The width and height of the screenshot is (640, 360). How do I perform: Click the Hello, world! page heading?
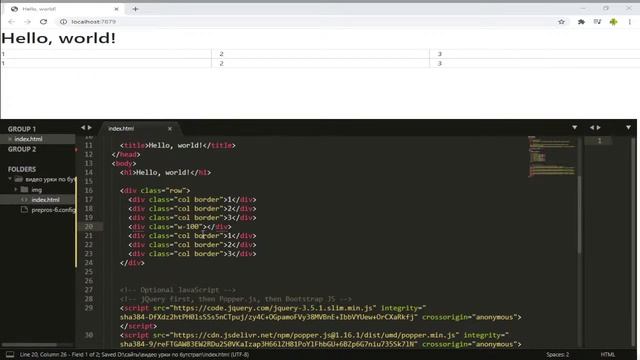[x=58, y=38]
